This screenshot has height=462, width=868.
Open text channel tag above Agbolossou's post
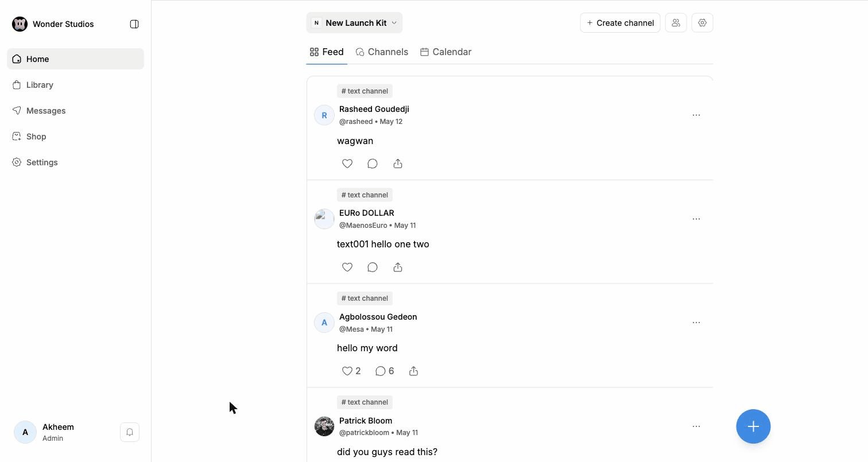[365, 298]
